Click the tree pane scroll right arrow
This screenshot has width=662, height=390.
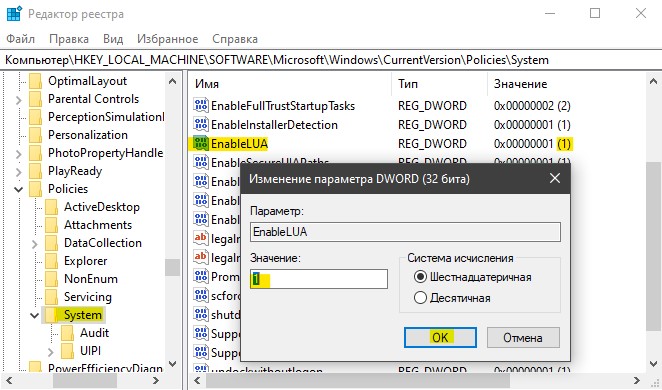click(x=155, y=380)
